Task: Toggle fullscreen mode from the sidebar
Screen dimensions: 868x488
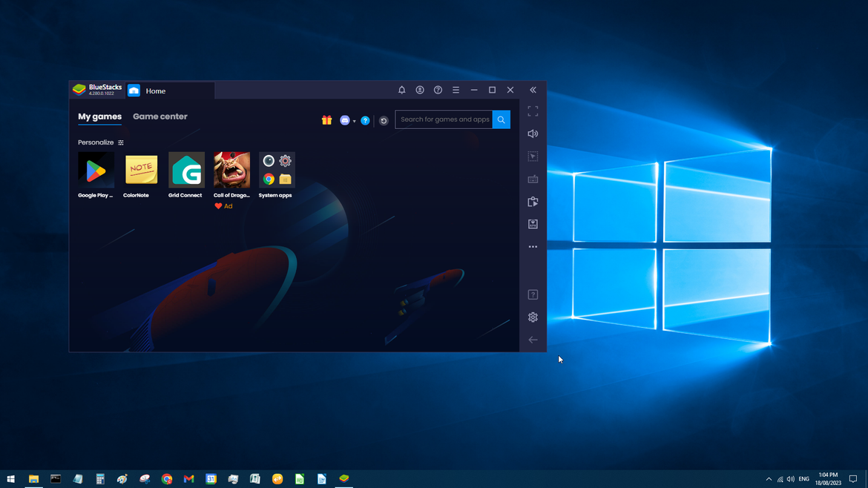Action: tap(533, 111)
